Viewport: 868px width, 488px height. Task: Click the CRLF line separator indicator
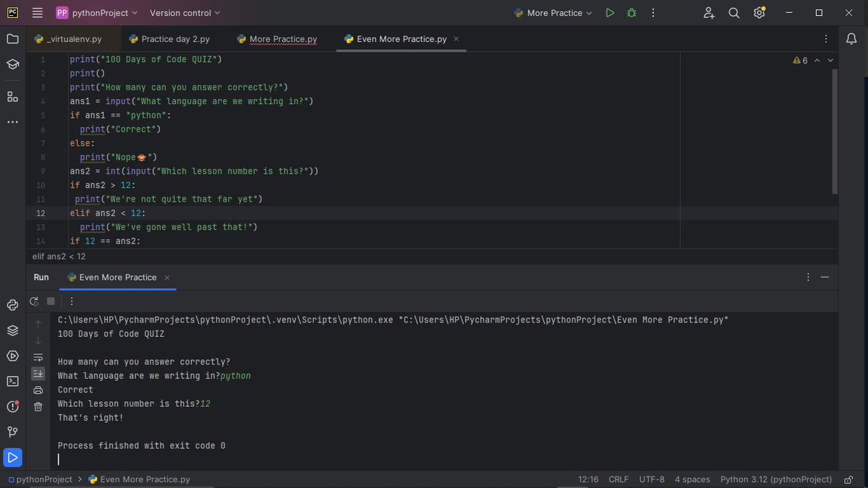[618, 479]
